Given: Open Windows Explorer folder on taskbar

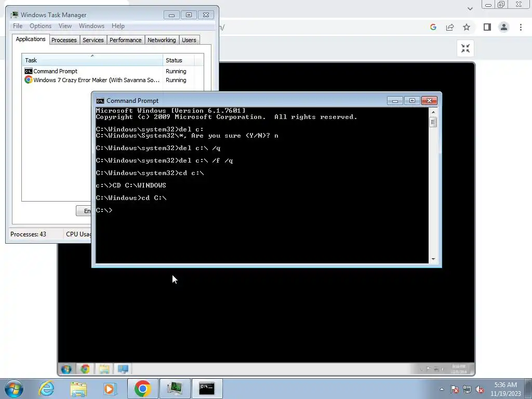Looking at the screenshot, I should (78, 389).
